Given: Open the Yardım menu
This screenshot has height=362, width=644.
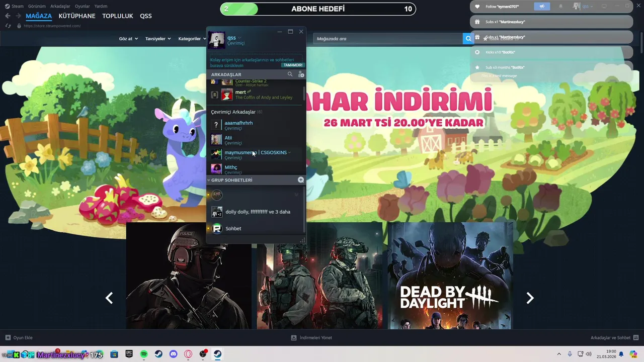Looking at the screenshot, I should 101,7.
